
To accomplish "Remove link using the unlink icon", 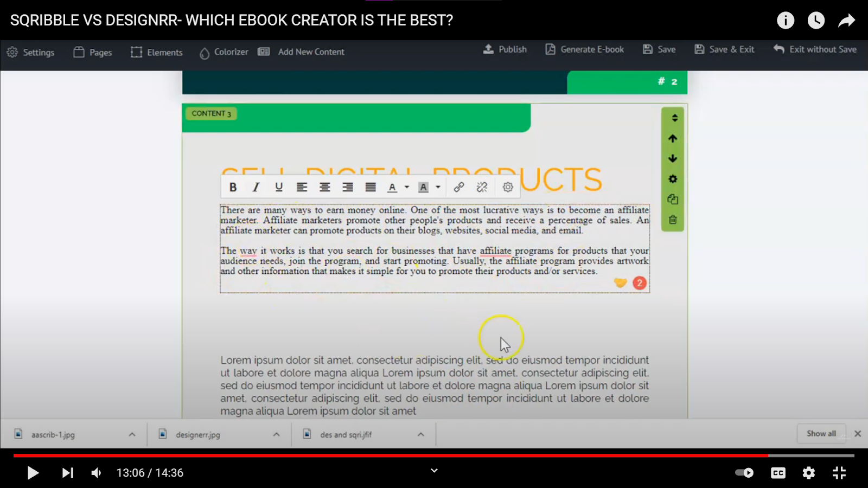I will coord(482,187).
